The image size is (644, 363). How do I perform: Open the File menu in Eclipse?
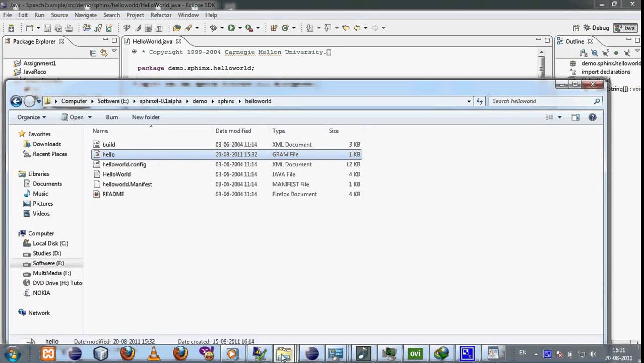(8, 15)
